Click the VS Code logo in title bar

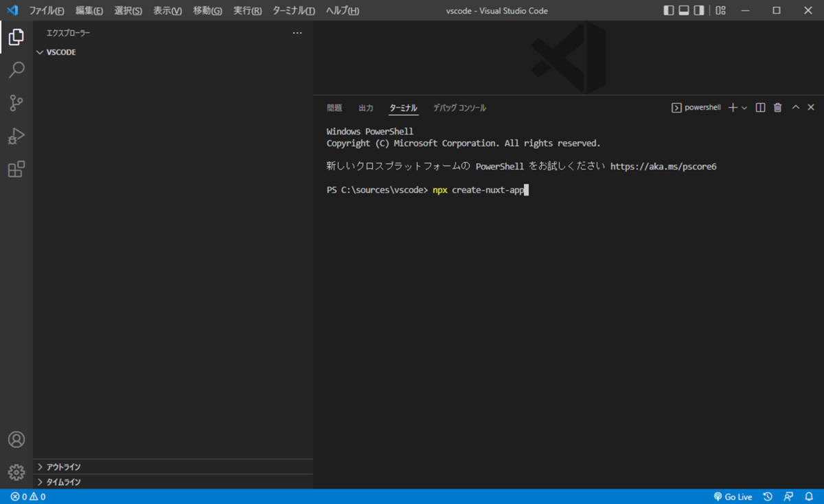point(12,10)
